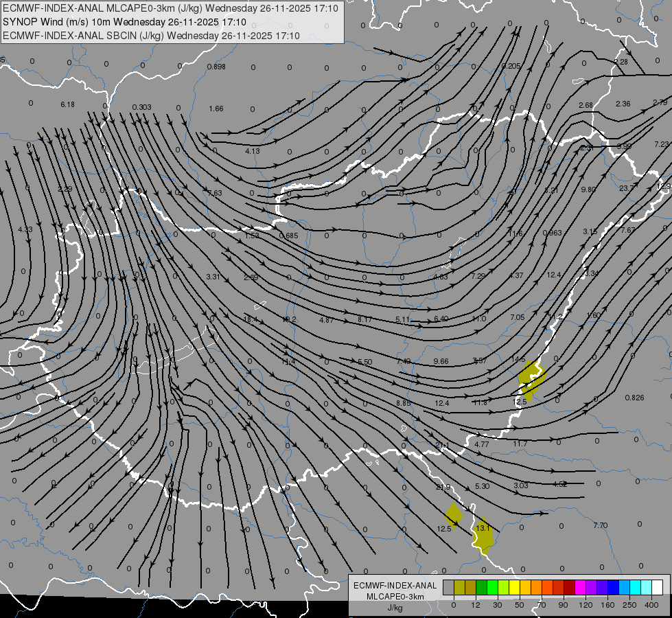Click the 11.4 grid value
This screenshot has width=672, height=618.
click(x=288, y=362)
